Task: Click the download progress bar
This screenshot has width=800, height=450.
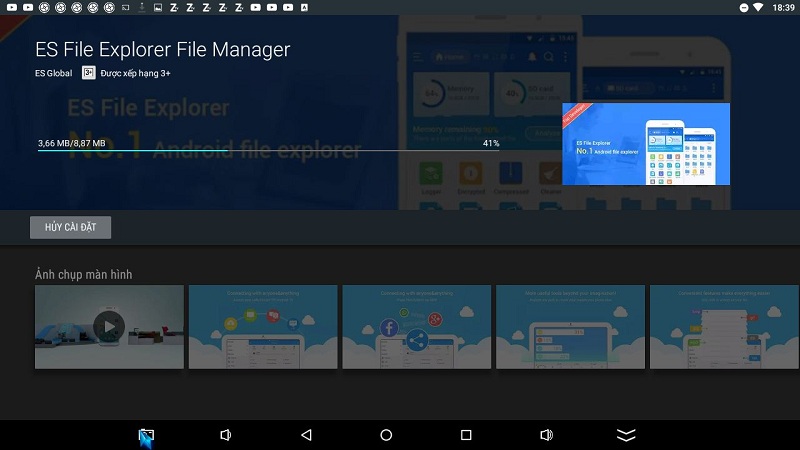Action: click(268, 151)
